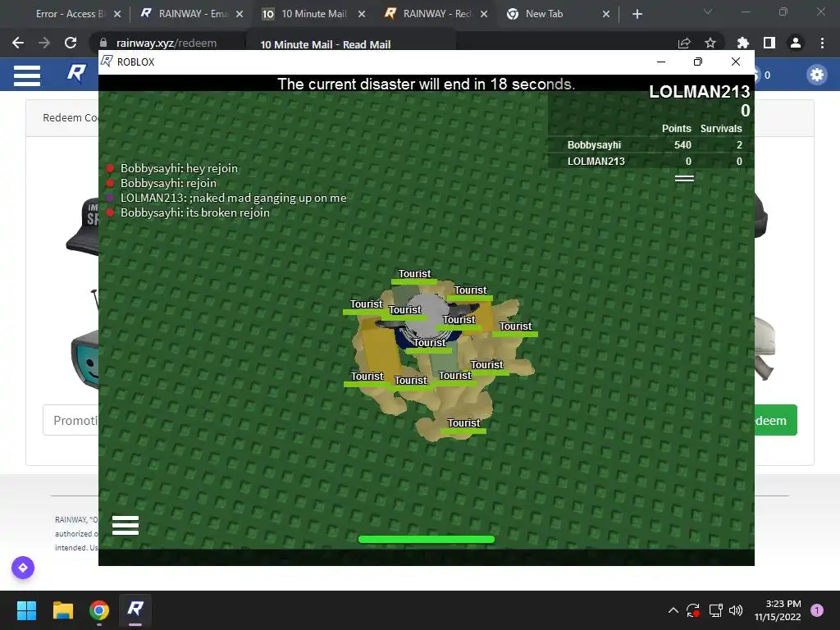The width and height of the screenshot is (840, 630).
Task: Close the 10 Minute Mail tab
Action: [362, 14]
